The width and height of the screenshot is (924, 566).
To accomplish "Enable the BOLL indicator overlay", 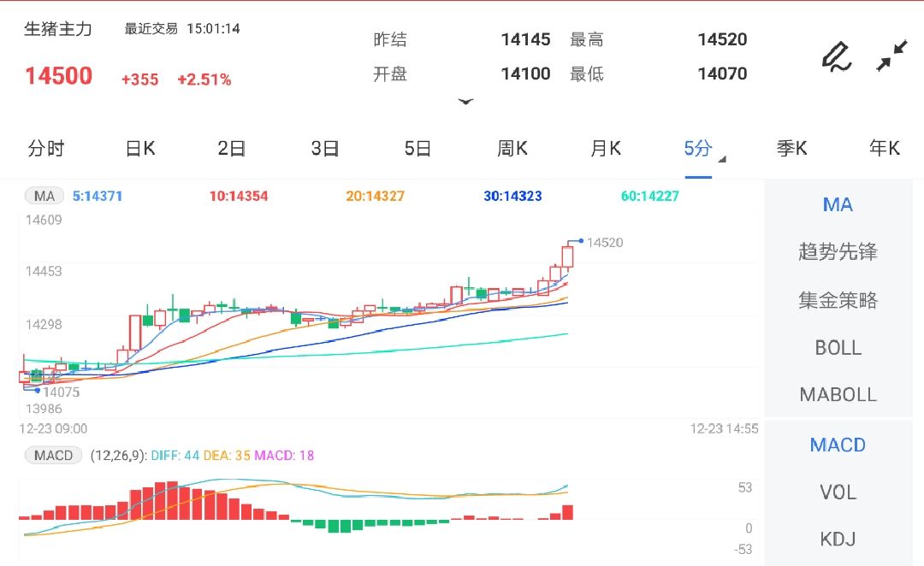I will (838, 347).
